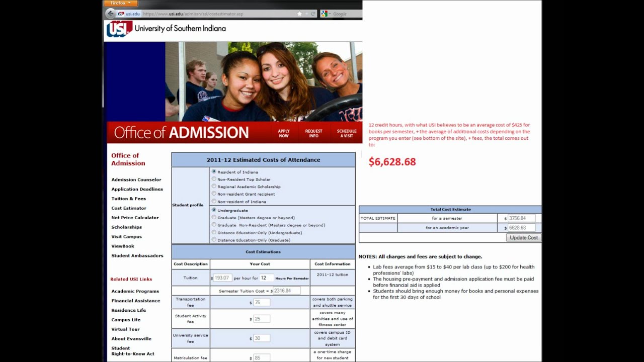This screenshot has height=362, width=644.
Task: Open Student Right-to-Know Act link
Action: tap(133, 351)
